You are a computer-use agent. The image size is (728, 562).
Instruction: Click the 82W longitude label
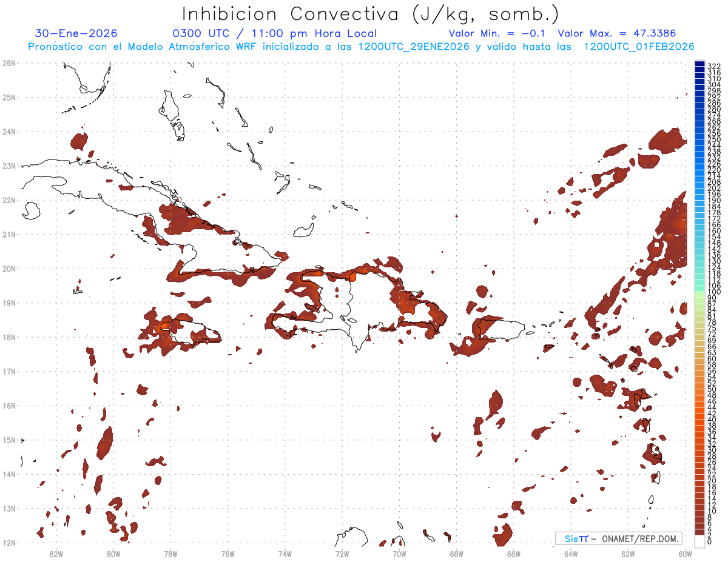pos(56,554)
